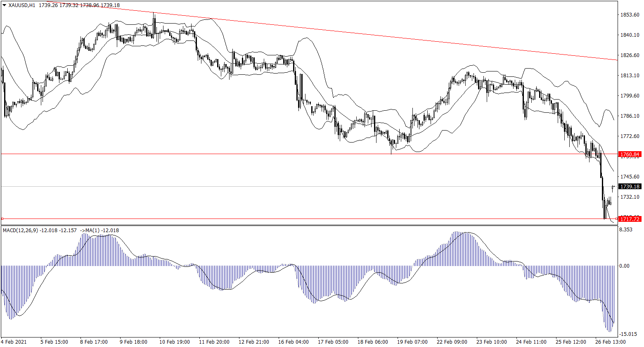
Task: Click the 1853.60 price scale label
Action: point(630,15)
